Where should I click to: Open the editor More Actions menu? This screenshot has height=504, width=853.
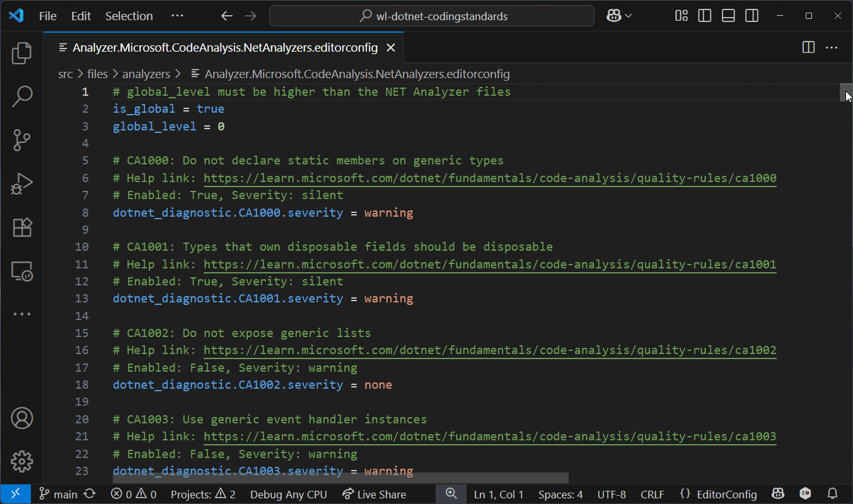click(832, 47)
